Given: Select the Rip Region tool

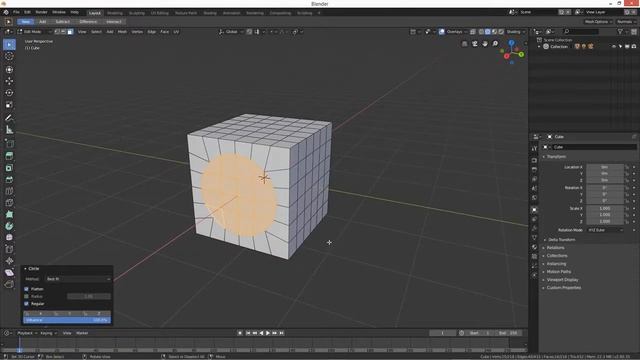Looking at the screenshot, I should (x=9, y=284).
